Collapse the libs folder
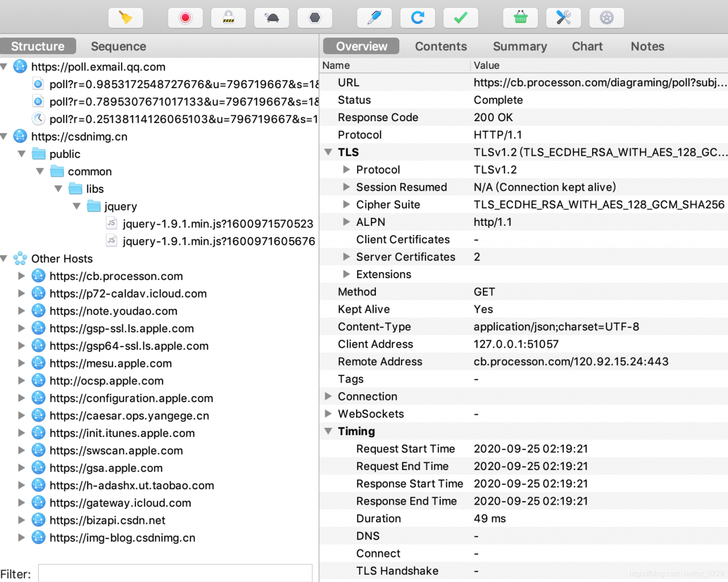 [x=58, y=189]
